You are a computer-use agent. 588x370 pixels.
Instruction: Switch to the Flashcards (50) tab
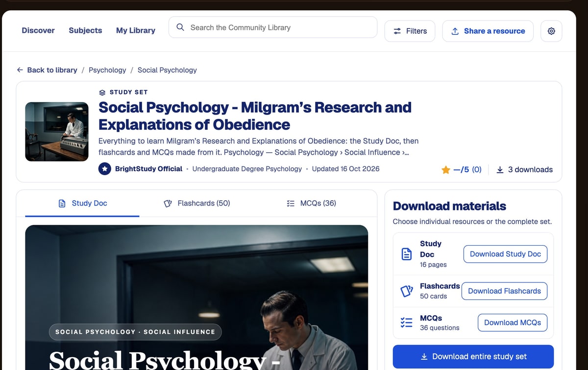point(196,203)
